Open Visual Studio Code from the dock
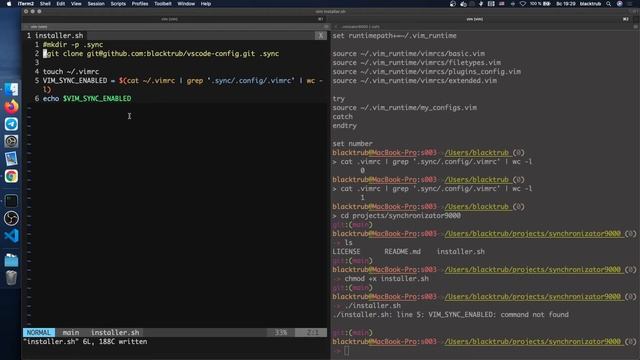The width and height of the screenshot is (640, 360). pos(11,236)
